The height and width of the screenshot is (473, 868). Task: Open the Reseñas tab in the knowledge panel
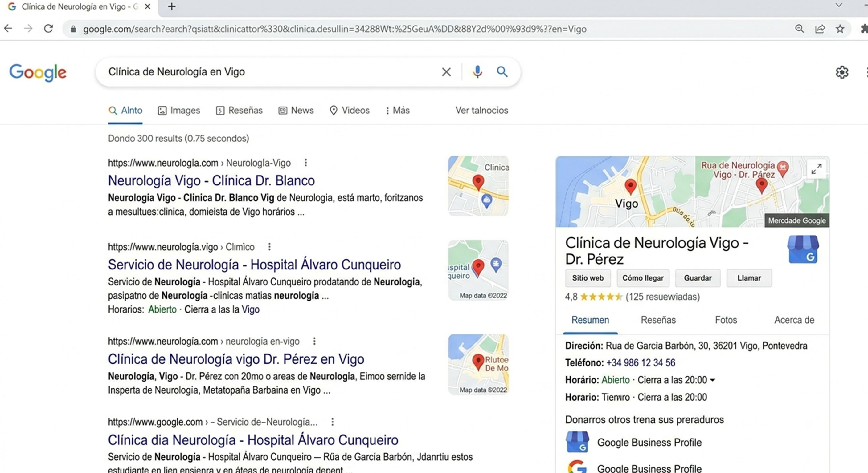point(658,320)
